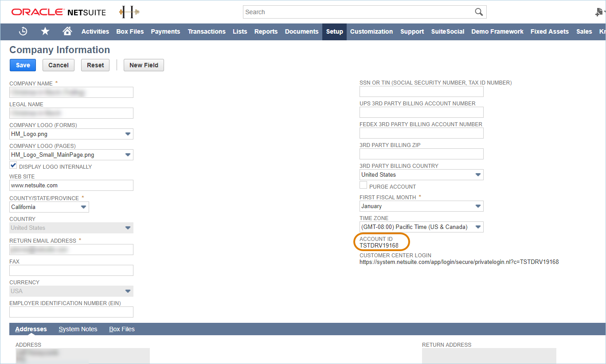Open the Customization menu
The width and height of the screenshot is (606, 364).
371,31
